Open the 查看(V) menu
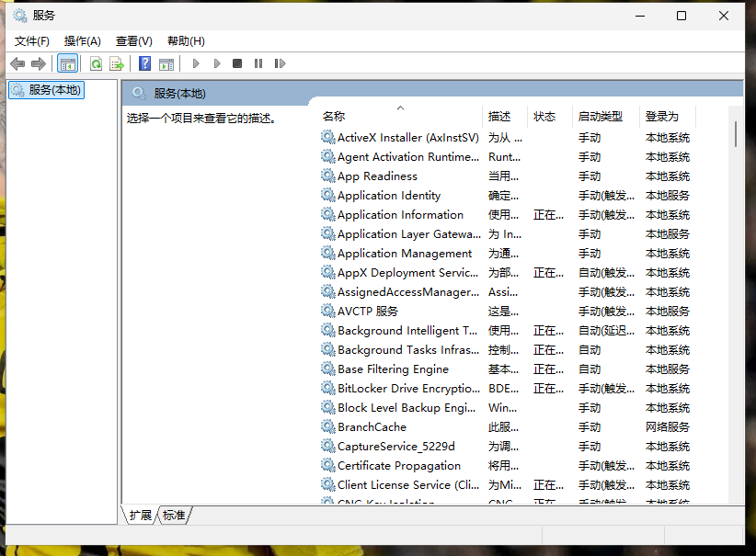 134,41
